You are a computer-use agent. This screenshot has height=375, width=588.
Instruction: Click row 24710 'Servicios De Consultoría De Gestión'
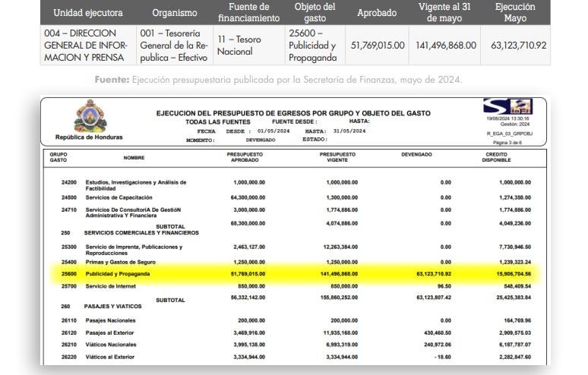tap(133, 213)
